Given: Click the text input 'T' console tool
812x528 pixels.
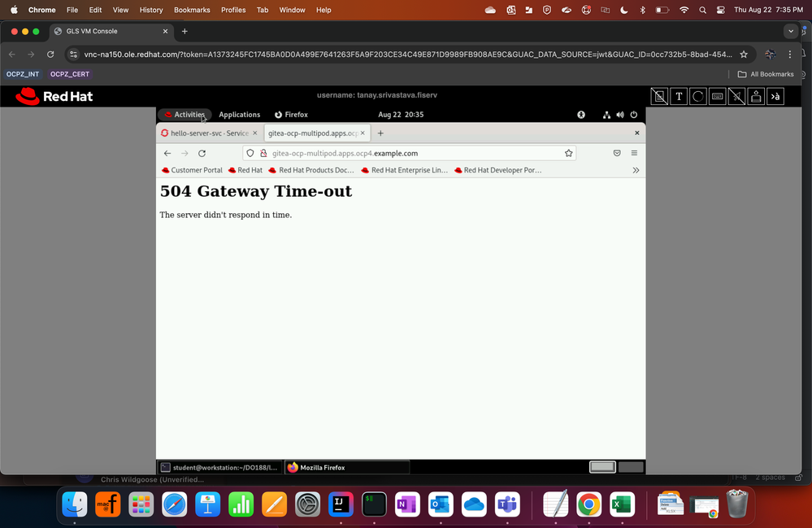Looking at the screenshot, I should [679, 97].
